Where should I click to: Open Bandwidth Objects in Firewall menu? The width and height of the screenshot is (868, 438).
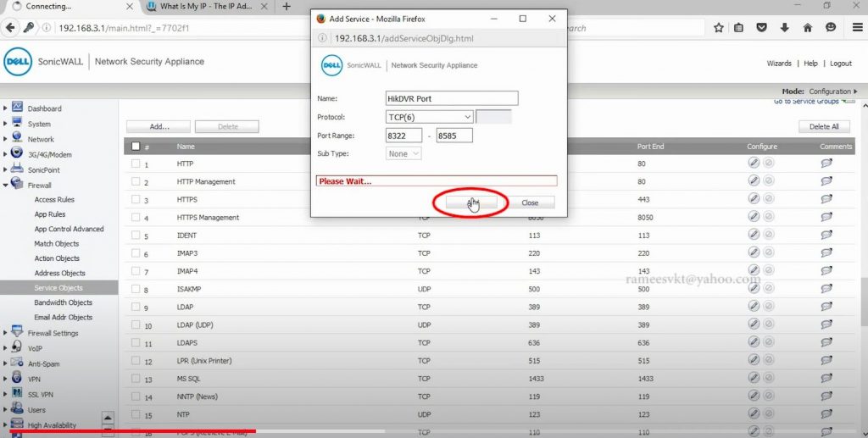pos(63,302)
